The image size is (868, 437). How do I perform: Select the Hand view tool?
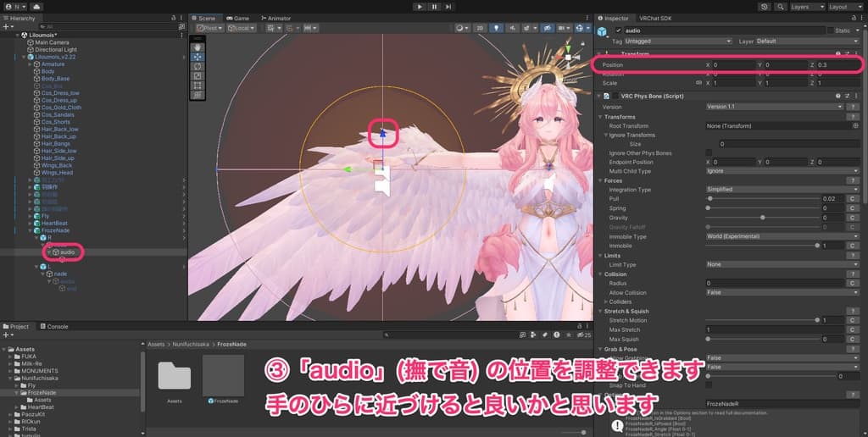coord(198,47)
